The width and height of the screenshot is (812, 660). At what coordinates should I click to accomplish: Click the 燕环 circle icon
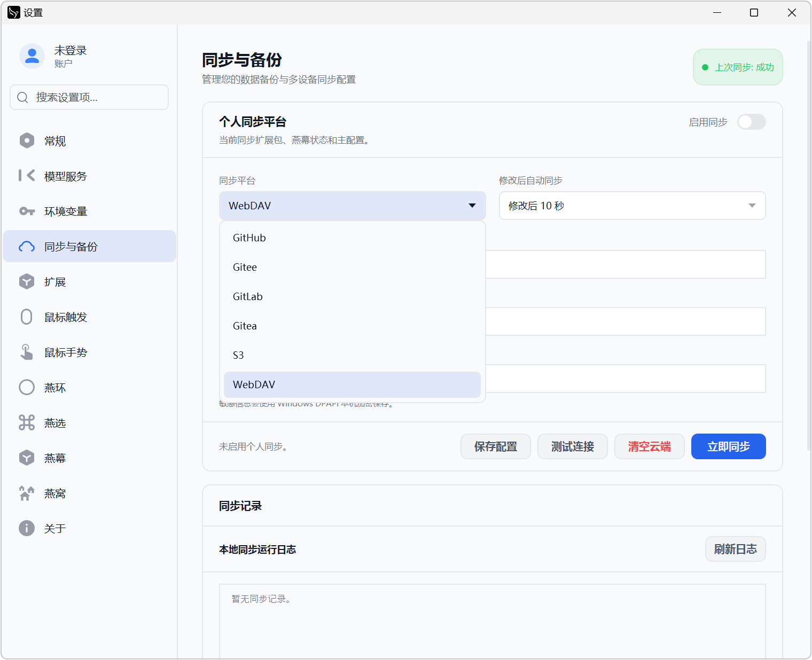[27, 387]
